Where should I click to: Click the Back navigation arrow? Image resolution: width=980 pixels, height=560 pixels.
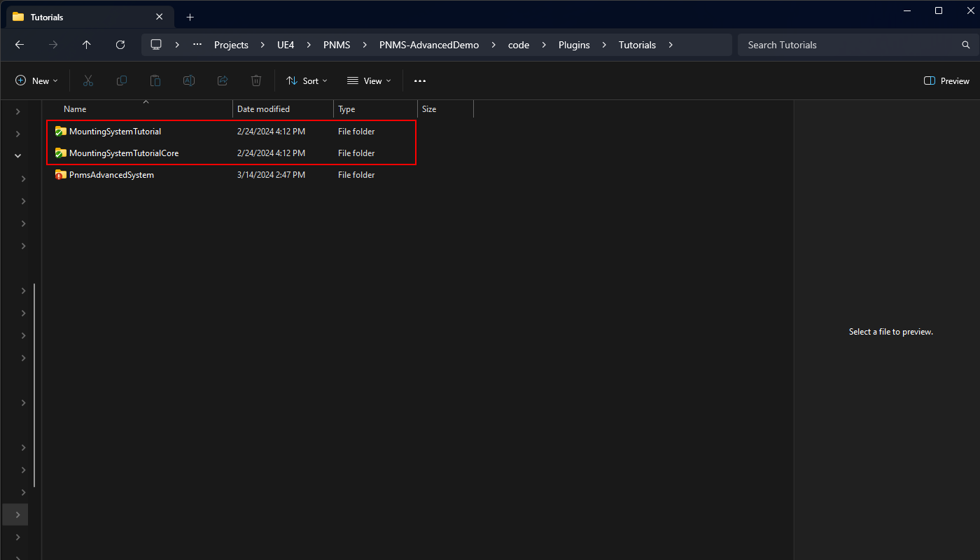20,45
